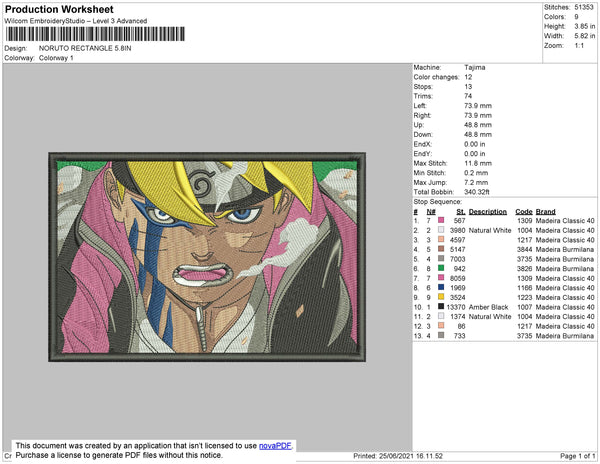Click the Stitches value '51353'
The height and width of the screenshot is (464, 600).
[584, 7]
